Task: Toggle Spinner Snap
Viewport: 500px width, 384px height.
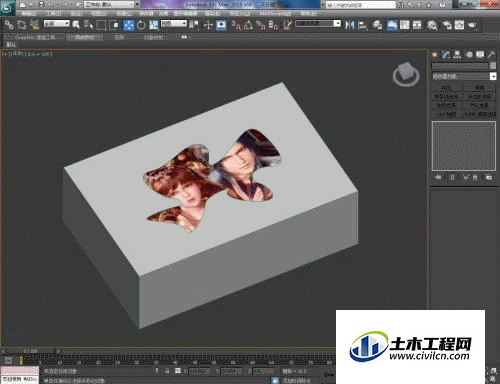Action: point(273,25)
